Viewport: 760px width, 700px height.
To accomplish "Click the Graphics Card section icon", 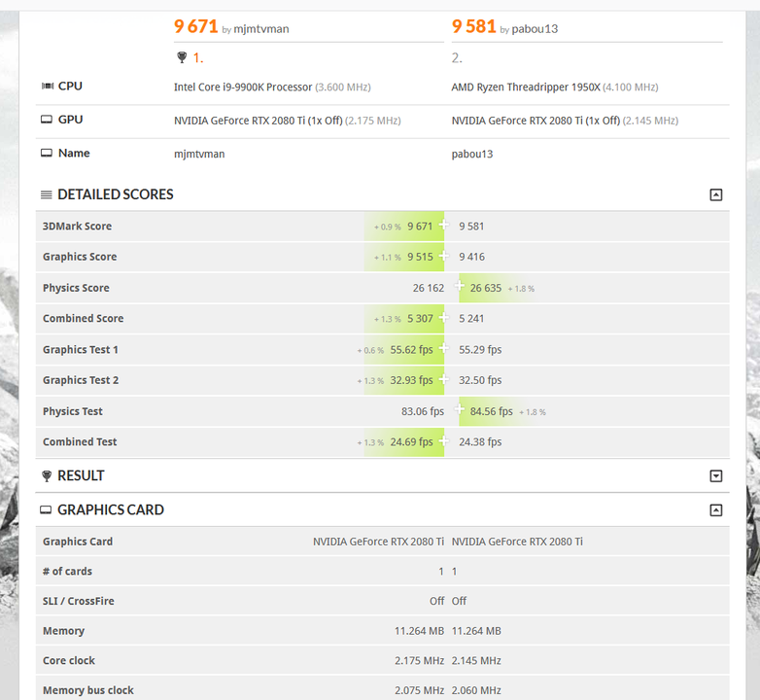I will [x=46, y=510].
